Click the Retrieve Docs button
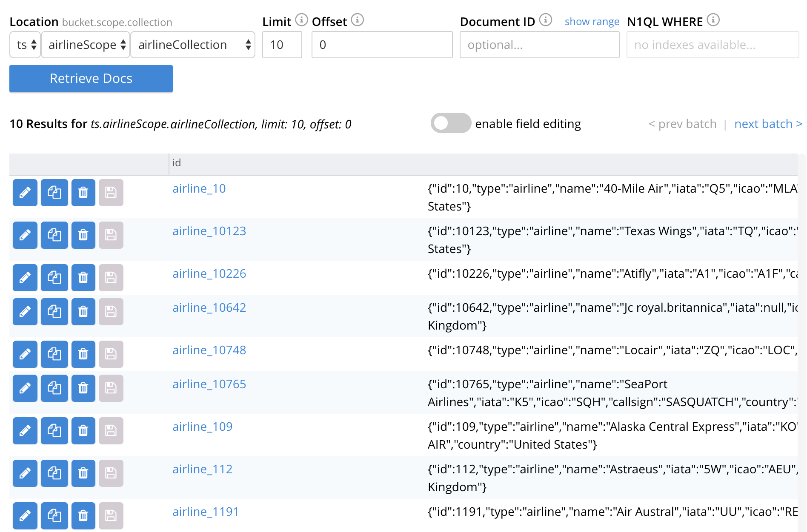 [x=91, y=79]
